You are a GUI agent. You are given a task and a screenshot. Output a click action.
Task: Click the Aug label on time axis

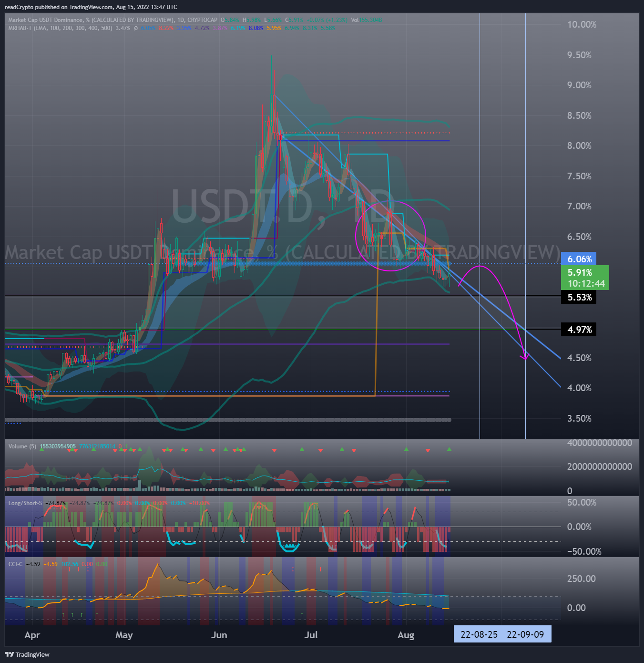click(406, 635)
